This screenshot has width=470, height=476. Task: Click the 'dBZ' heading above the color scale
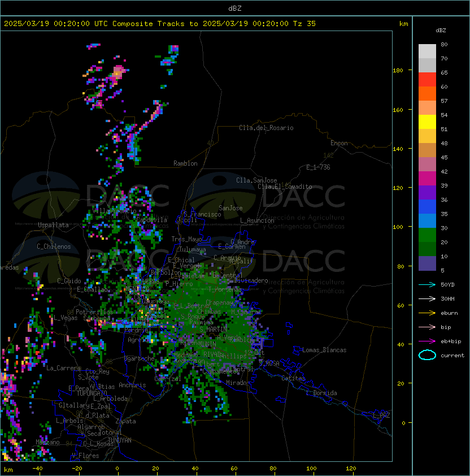pos(441,31)
